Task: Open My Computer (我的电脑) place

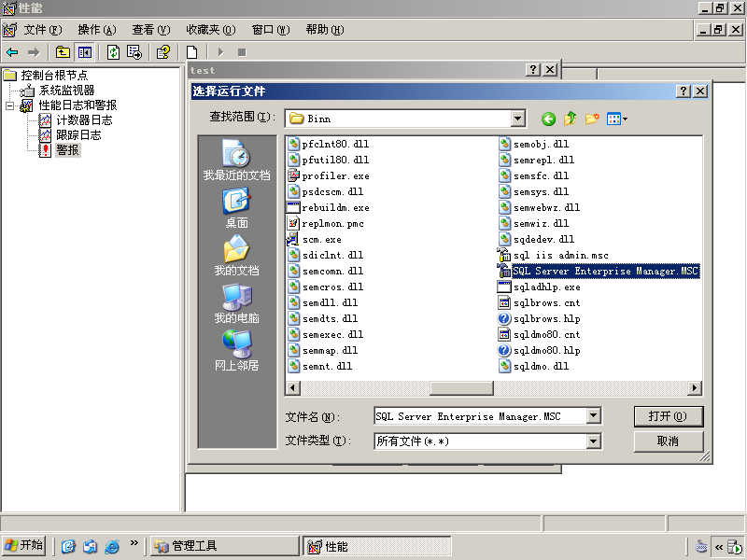Action: click(x=237, y=303)
